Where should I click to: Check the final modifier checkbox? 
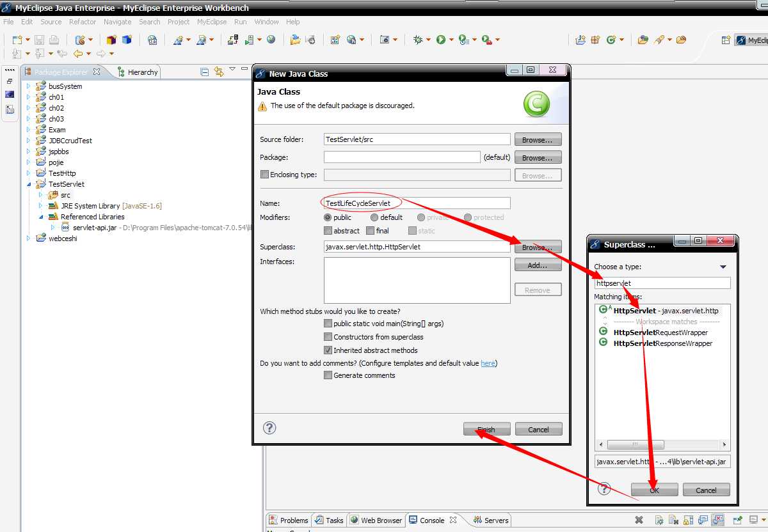pos(370,231)
